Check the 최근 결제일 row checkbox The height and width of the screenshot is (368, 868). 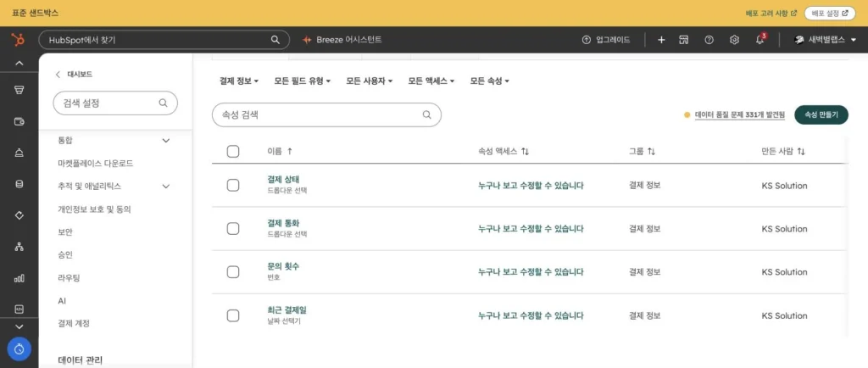coord(233,315)
